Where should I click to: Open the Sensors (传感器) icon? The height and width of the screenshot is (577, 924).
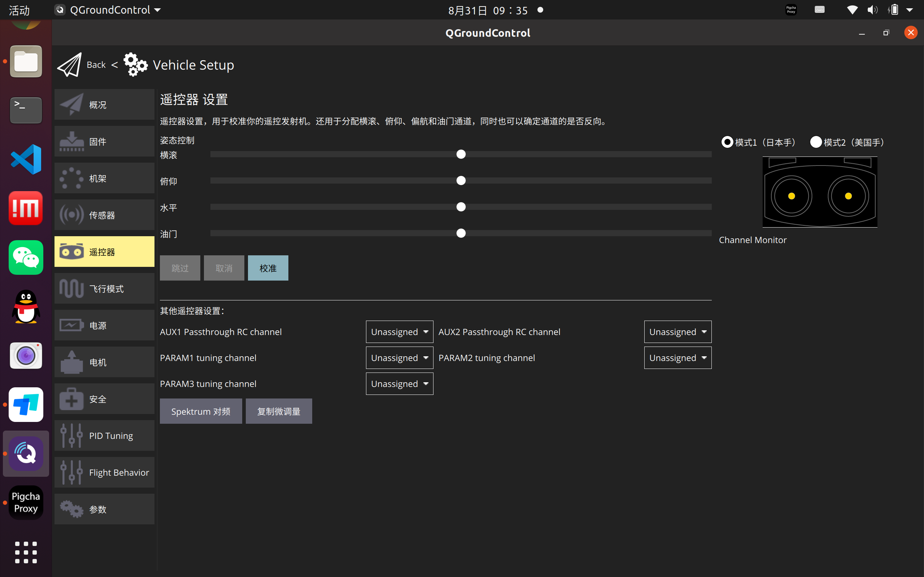coord(71,215)
